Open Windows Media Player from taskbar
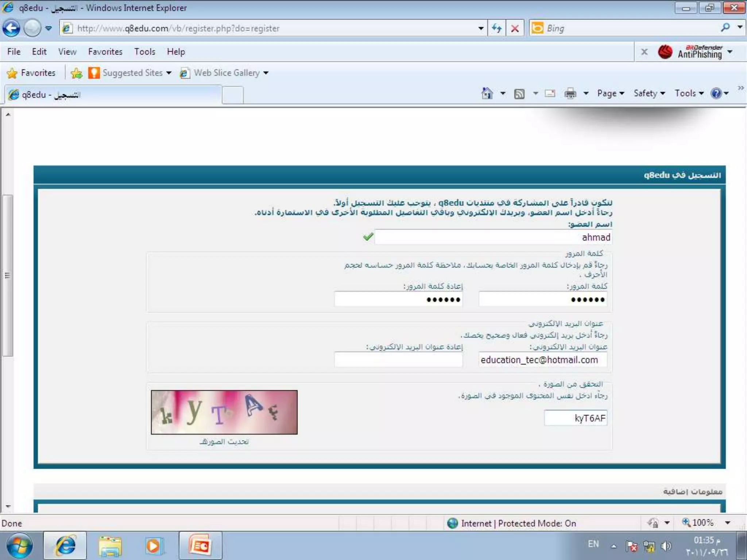 (153, 546)
